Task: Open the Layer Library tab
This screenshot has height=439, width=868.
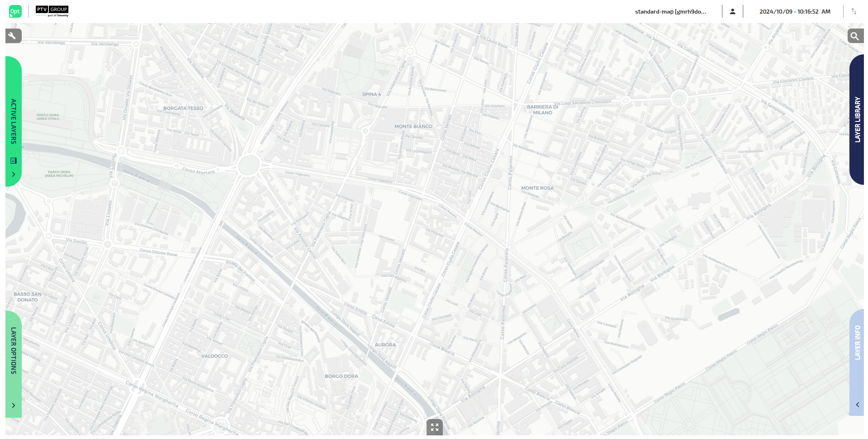Action: tap(857, 120)
